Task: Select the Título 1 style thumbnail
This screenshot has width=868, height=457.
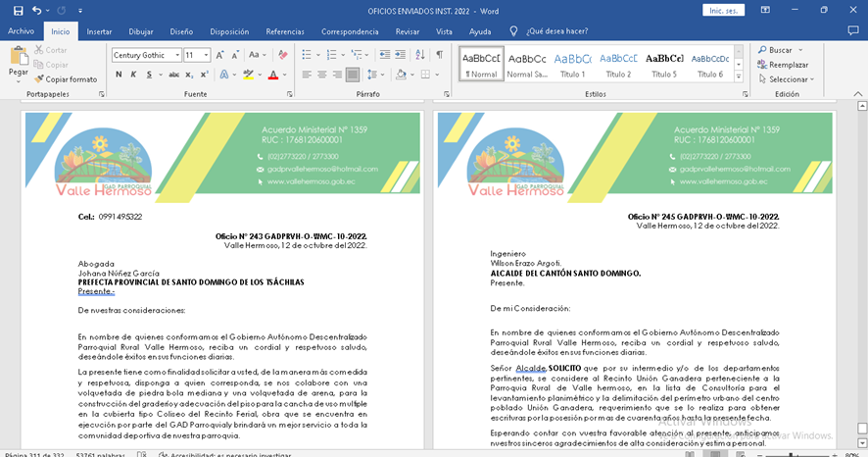Action: 572,64
